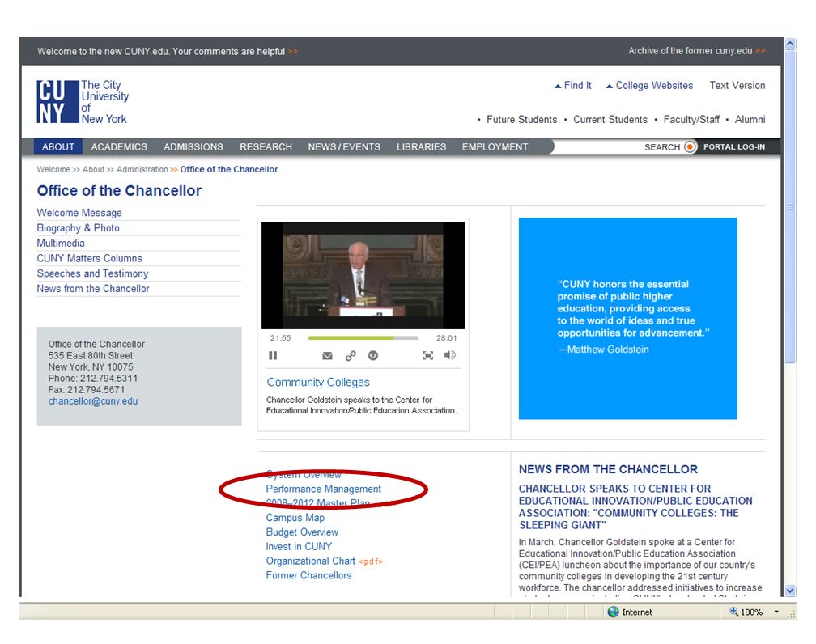Viewport: 816px width, 644px height.
Task: Go to Current Students page
Action: [x=610, y=120]
